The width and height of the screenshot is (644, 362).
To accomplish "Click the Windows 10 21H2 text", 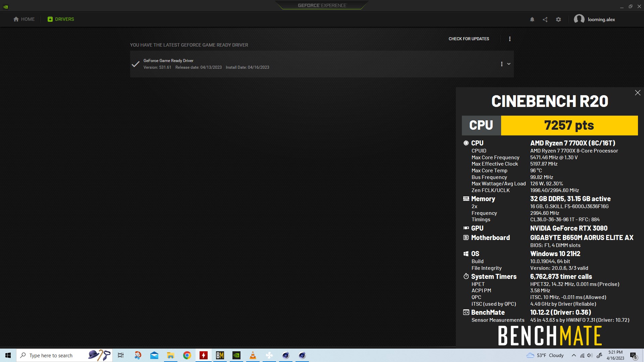I will coord(555,254).
